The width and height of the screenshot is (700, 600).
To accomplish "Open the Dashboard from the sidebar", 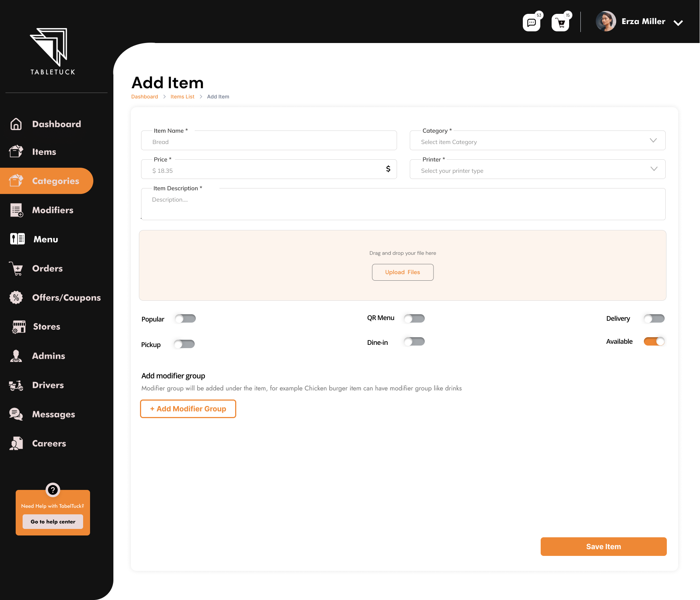I will [57, 124].
